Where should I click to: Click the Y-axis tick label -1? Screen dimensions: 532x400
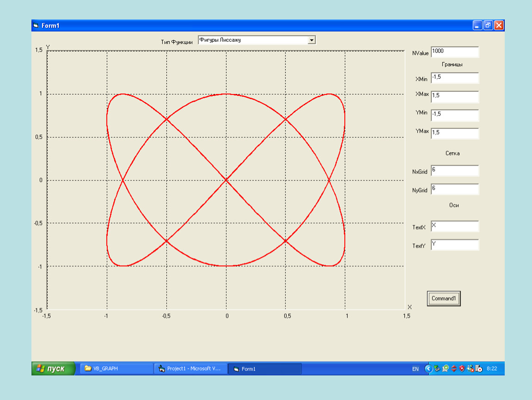pos(40,267)
